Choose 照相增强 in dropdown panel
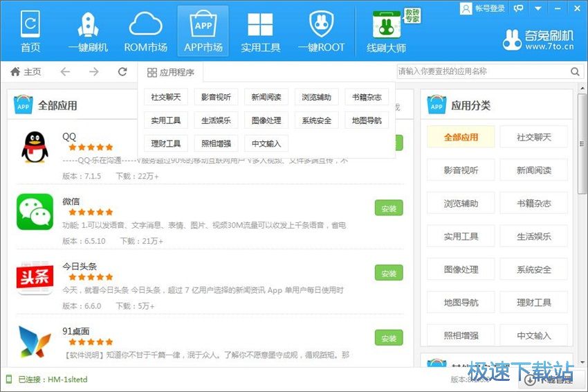This screenshot has width=588, height=392. coord(216,143)
